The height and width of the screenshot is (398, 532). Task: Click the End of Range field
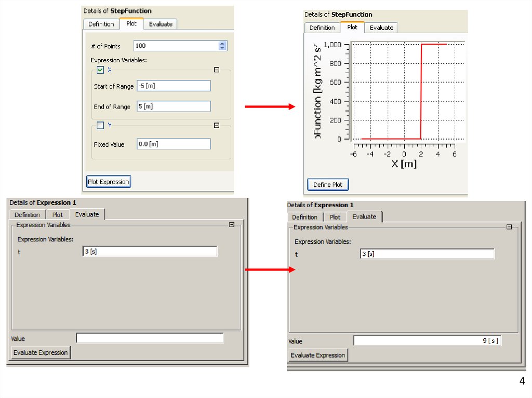tap(174, 106)
